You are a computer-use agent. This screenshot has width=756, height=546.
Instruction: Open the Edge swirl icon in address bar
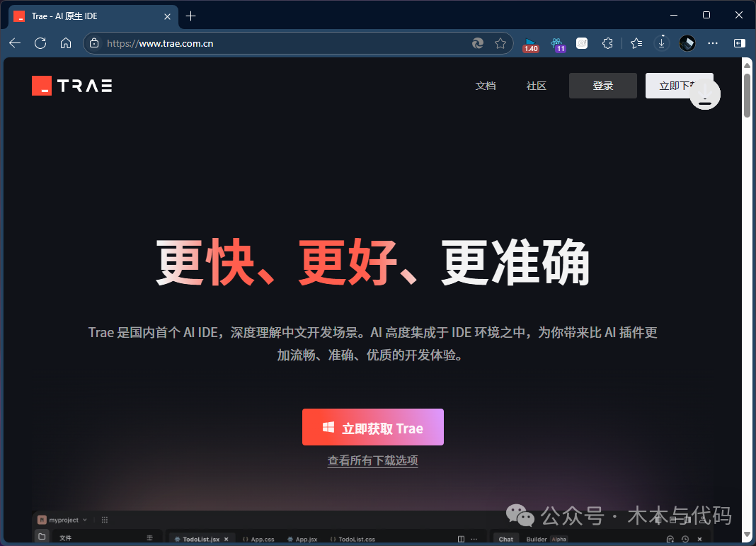(x=477, y=43)
